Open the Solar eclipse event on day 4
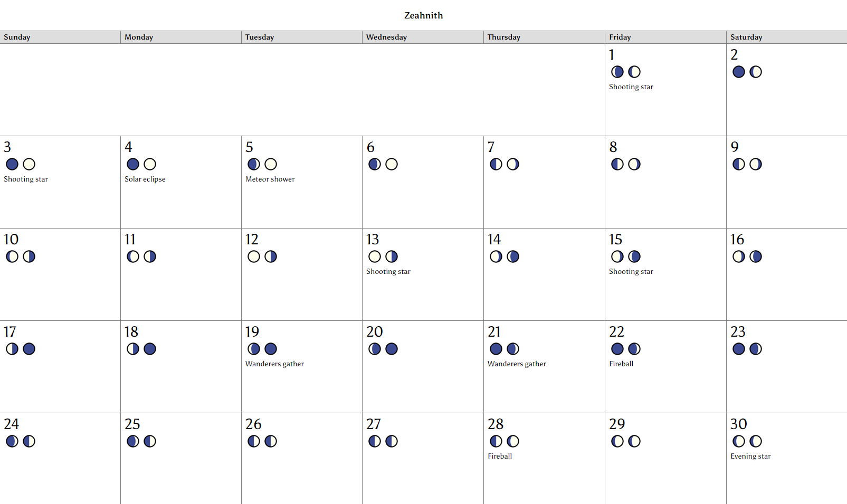This screenshot has height=504, width=847. coord(145,179)
